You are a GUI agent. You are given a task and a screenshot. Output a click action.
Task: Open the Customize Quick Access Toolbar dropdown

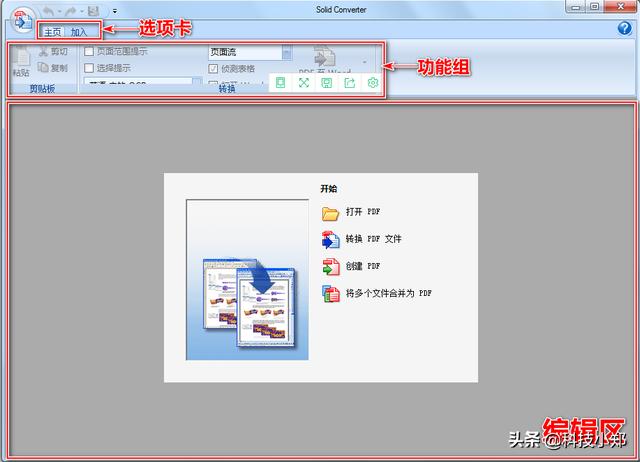point(115,11)
